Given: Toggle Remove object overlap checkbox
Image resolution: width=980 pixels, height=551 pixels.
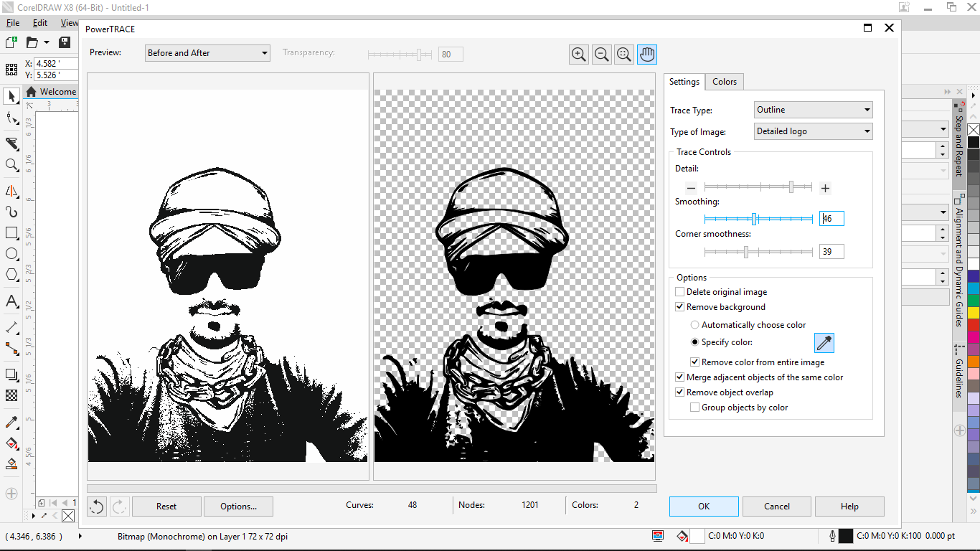Looking at the screenshot, I should point(680,392).
